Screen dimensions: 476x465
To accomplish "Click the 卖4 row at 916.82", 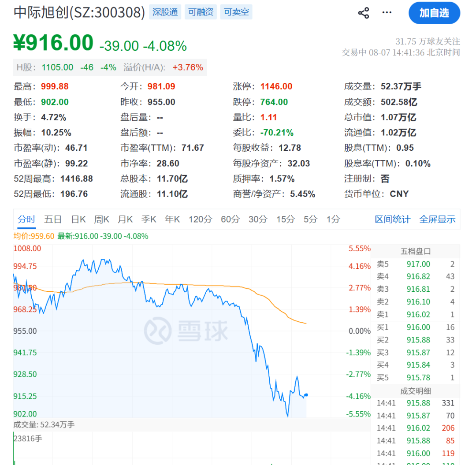I will tap(416, 276).
